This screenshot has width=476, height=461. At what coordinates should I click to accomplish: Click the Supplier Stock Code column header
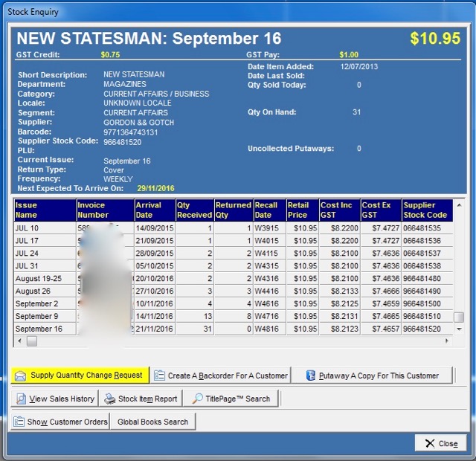click(426, 210)
